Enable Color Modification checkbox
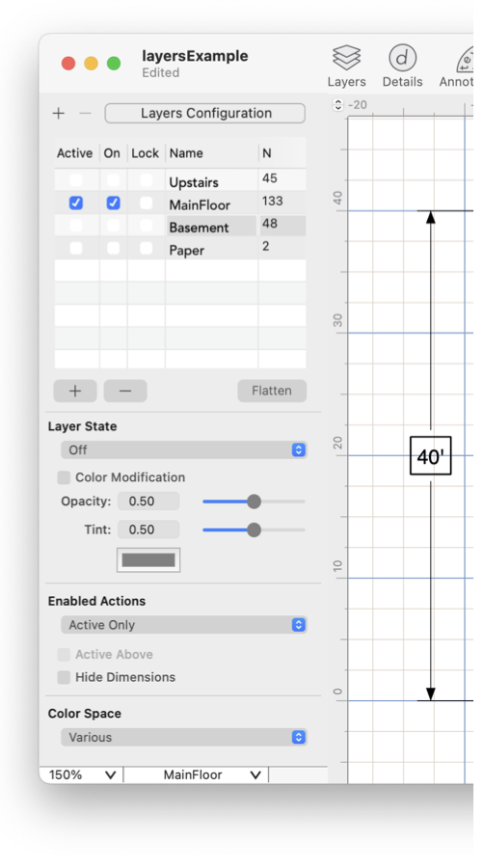 (x=65, y=477)
